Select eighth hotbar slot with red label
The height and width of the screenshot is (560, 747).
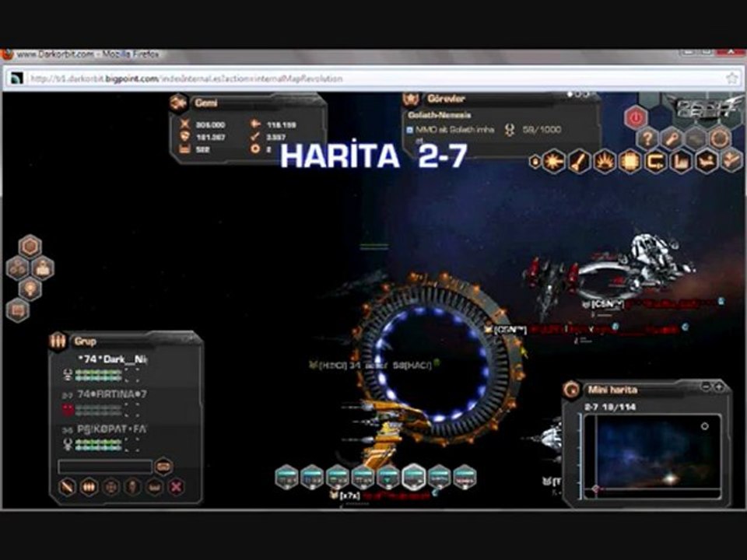465,477
